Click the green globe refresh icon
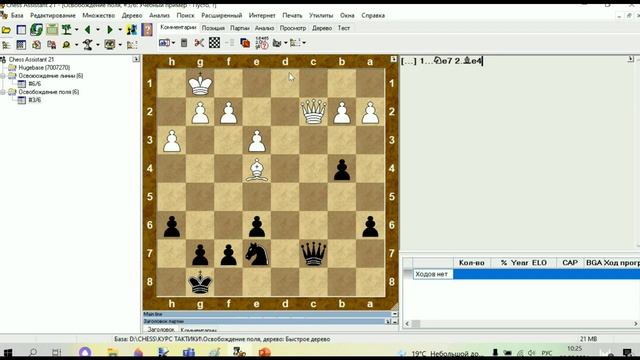The width and height of the screenshot is (640, 360). [36, 29]
